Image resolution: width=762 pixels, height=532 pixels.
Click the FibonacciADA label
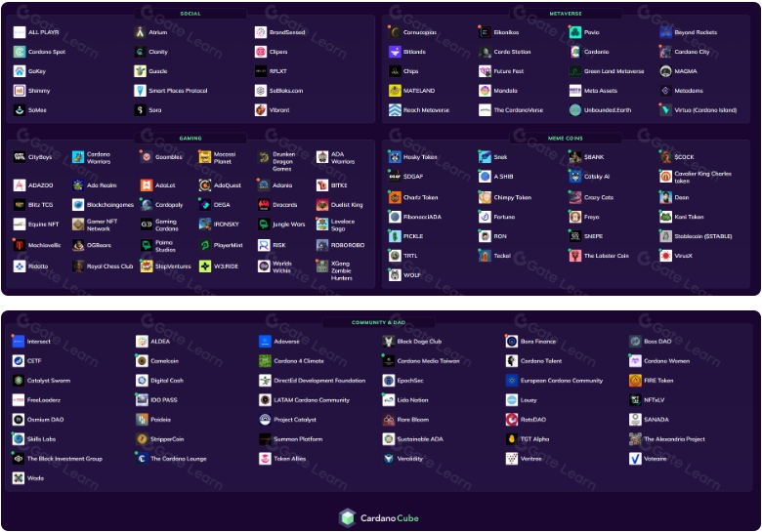click(x=422, y=217)
